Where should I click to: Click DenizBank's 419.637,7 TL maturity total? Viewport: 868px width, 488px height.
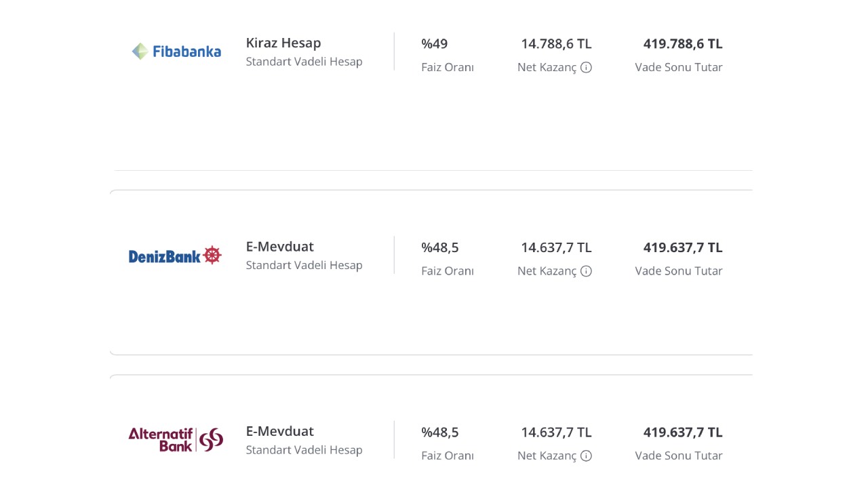tap(683, 248)
